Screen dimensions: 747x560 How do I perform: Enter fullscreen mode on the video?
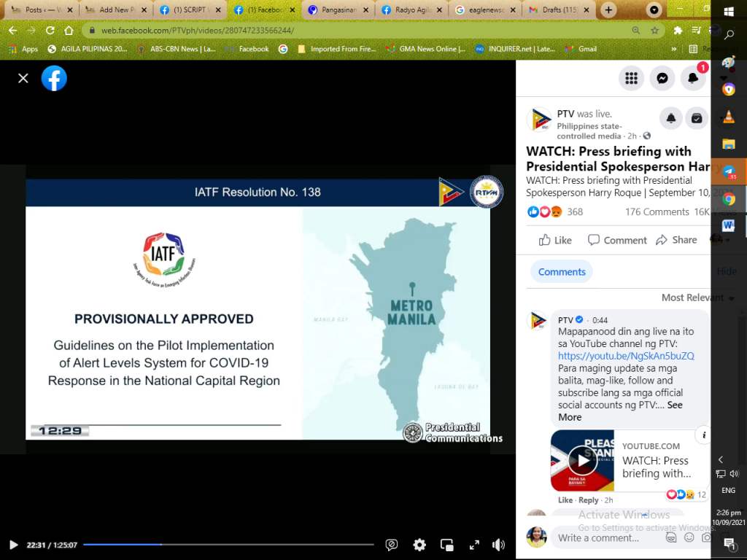pyautogui.click(x=473, y=545)
